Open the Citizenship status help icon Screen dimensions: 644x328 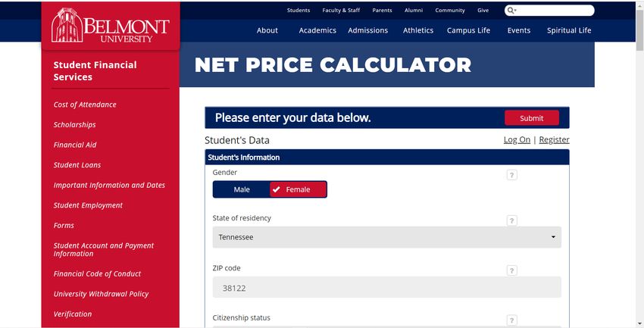tap(511, 320)
